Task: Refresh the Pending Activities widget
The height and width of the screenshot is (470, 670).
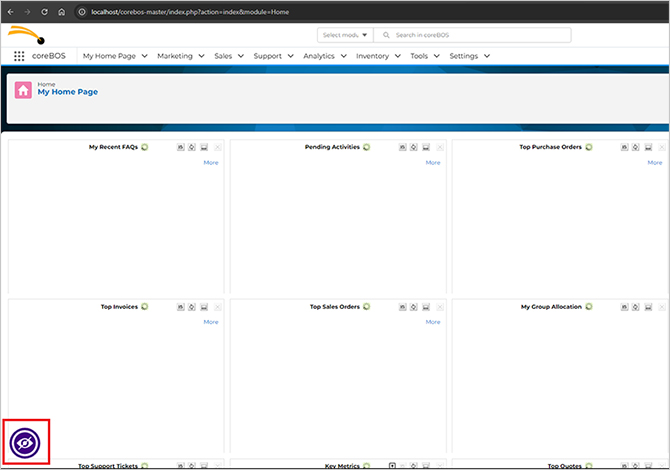Action: click(x=366, y=147)
